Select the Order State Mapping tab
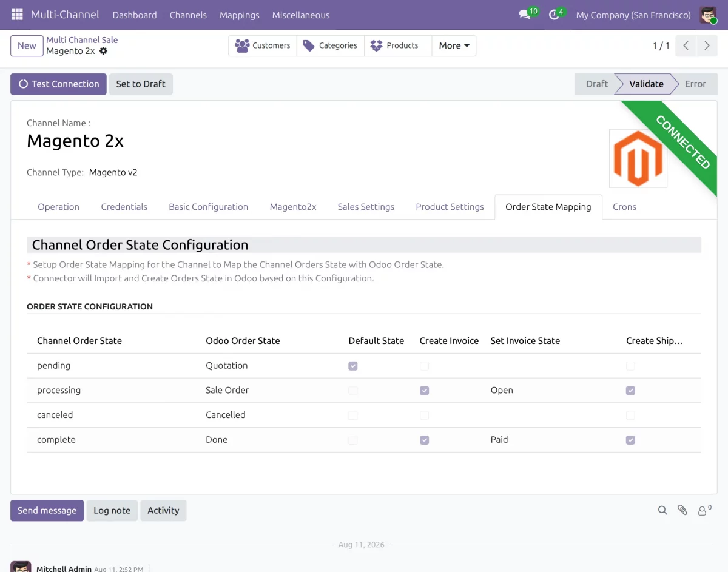The width and height of the screenshot is (728, 572). pos(548,207)
